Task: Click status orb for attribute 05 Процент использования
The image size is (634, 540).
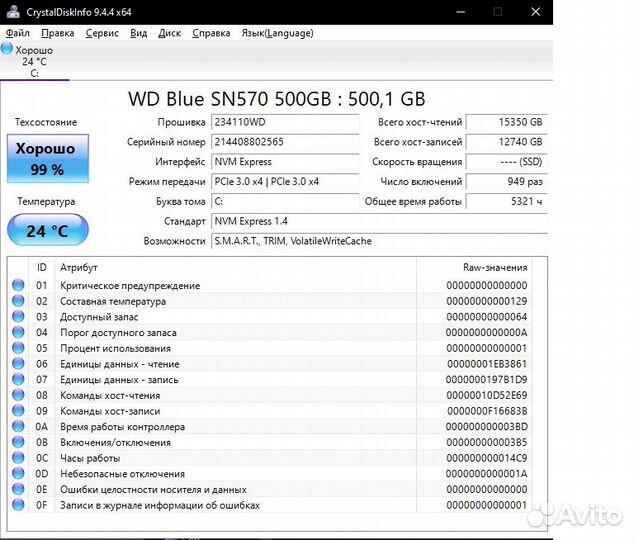Action: click(18, 348)
